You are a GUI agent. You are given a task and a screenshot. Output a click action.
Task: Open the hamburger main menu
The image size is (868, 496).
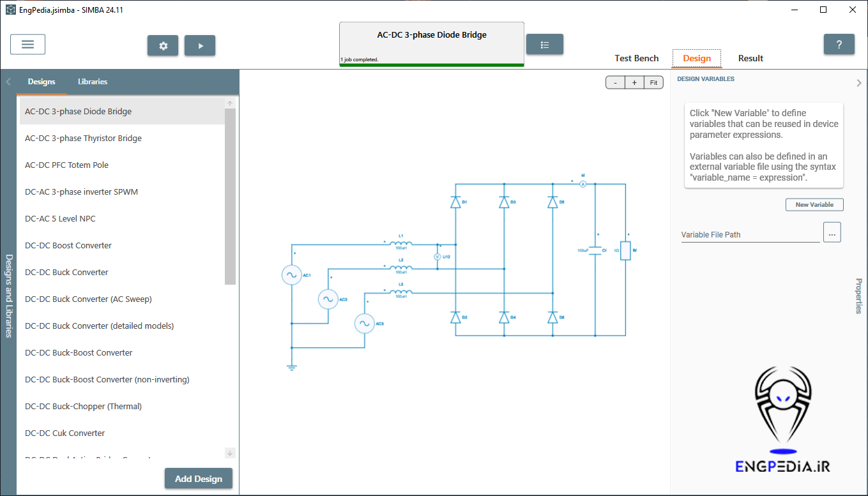(27, 44)
